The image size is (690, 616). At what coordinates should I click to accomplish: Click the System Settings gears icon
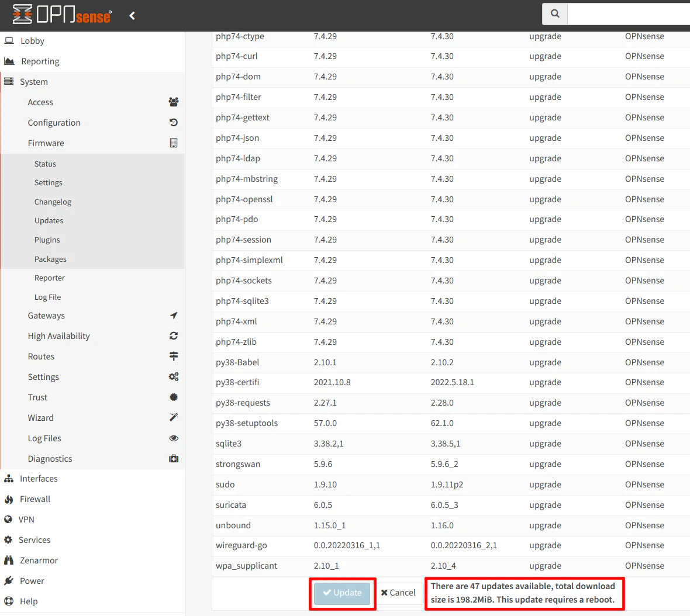coord(174,377)
